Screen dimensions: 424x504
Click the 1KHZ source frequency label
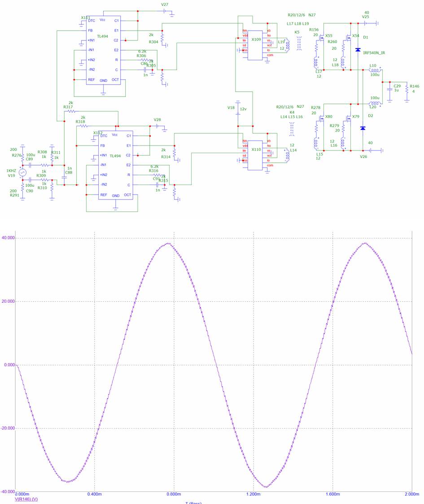11,171
